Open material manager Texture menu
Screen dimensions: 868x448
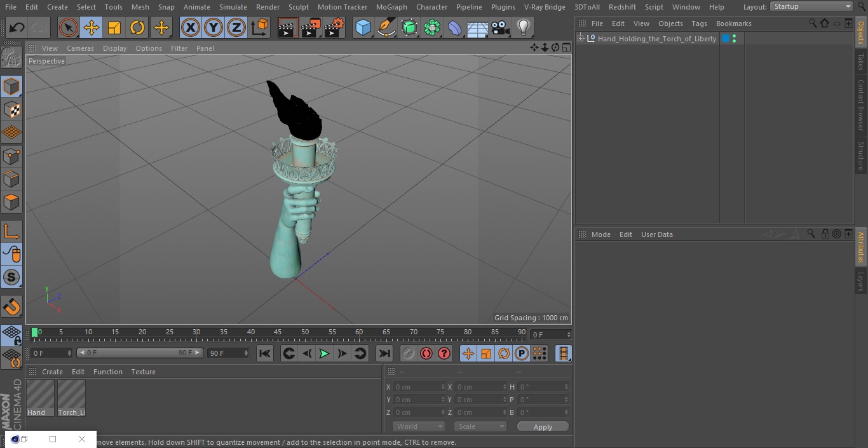point(143,372)
